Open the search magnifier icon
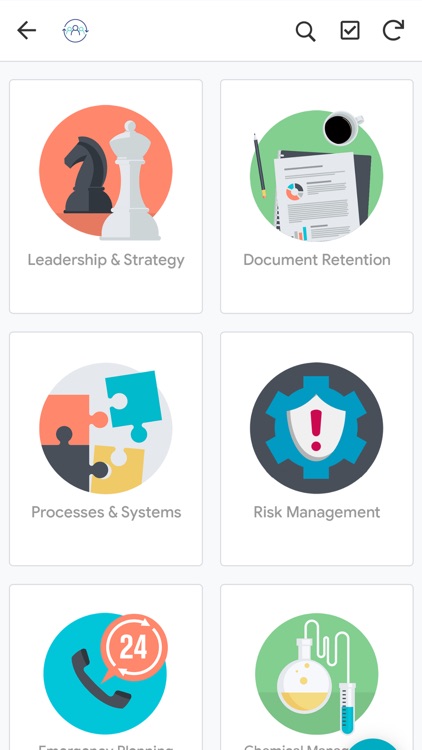 (305, 32)
